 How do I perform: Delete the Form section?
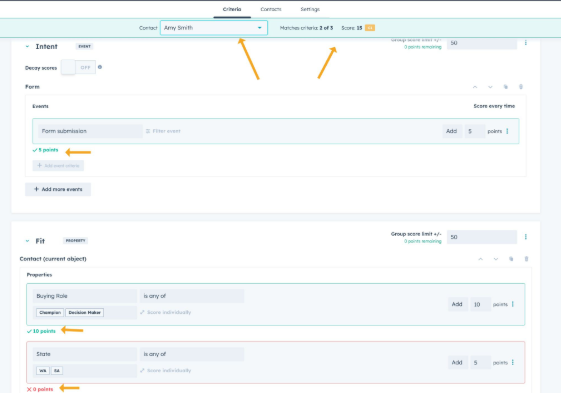(521, 87)
